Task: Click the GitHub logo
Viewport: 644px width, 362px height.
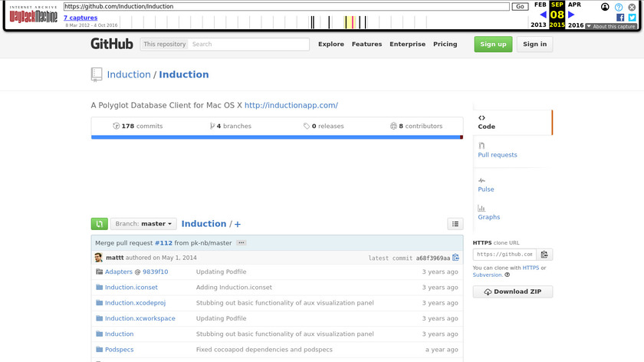Action: click(x=112, y=44)
